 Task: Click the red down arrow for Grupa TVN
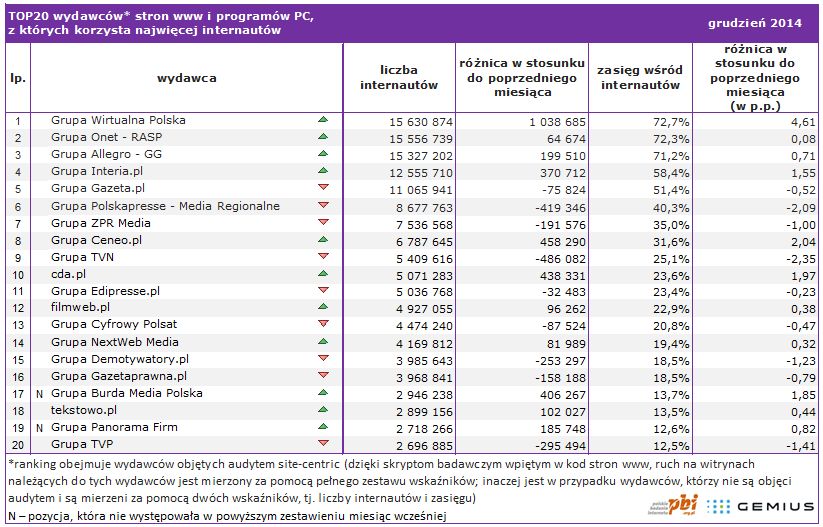322,257
